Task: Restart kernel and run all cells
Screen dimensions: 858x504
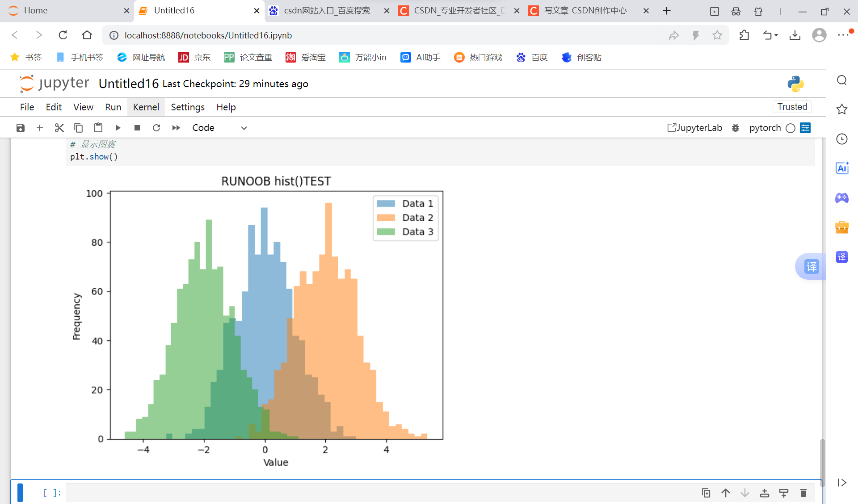Action: click(176, 128)
